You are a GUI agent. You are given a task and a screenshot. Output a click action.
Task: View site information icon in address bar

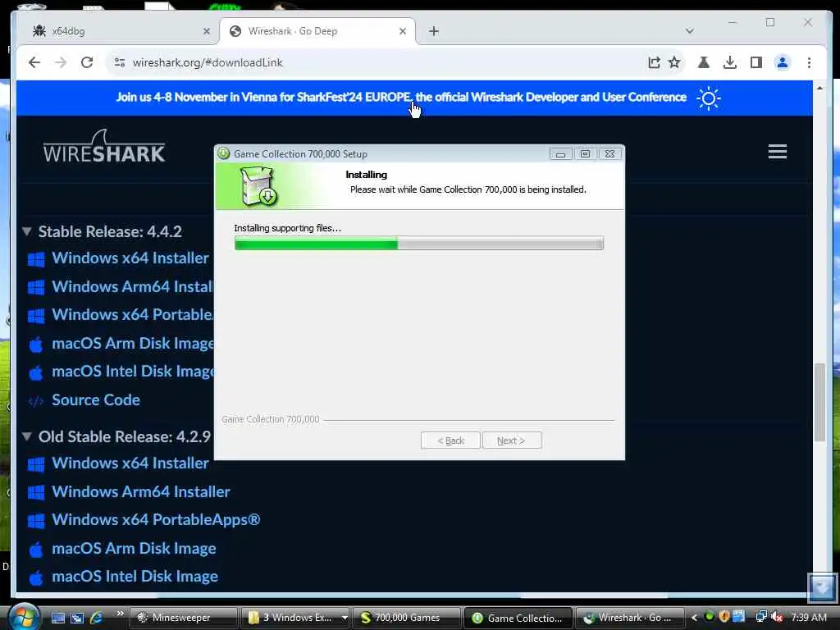[x=120, y=62]
